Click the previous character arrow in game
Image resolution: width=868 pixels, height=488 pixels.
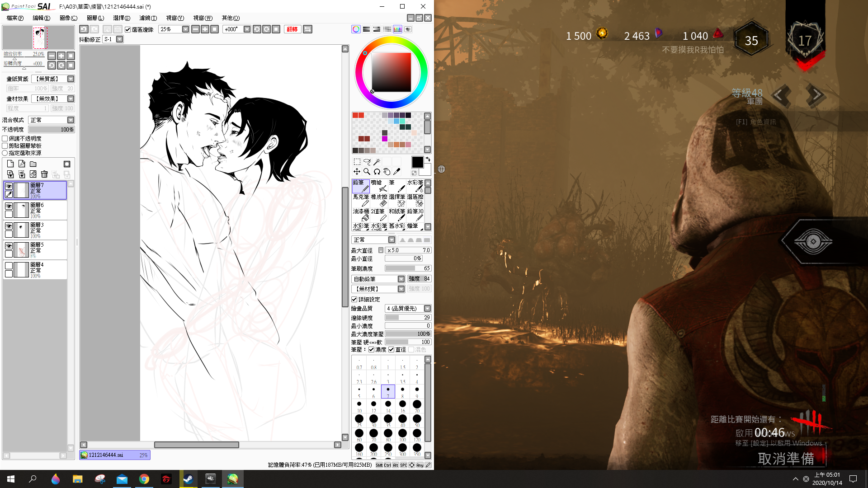click(781, 95)
